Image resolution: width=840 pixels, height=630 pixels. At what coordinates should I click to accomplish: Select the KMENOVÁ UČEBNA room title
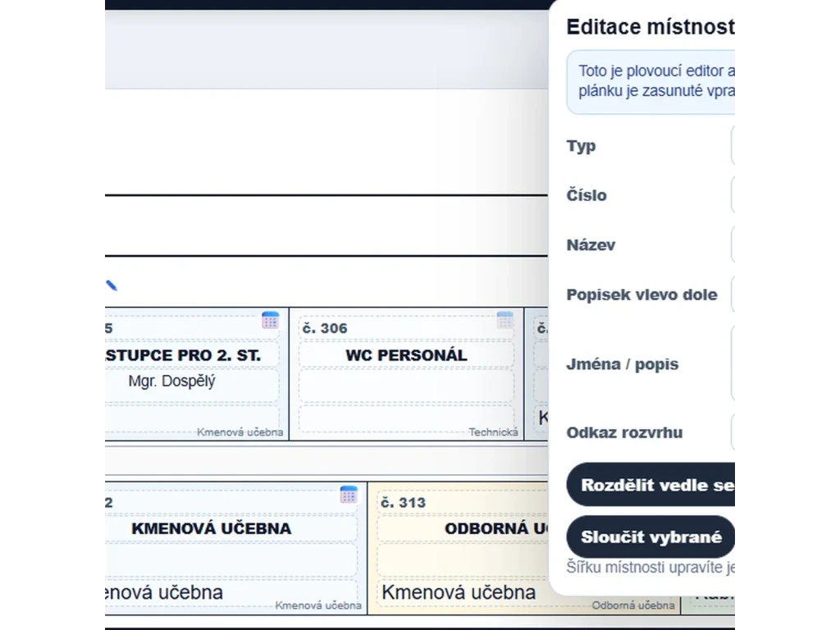211,529
